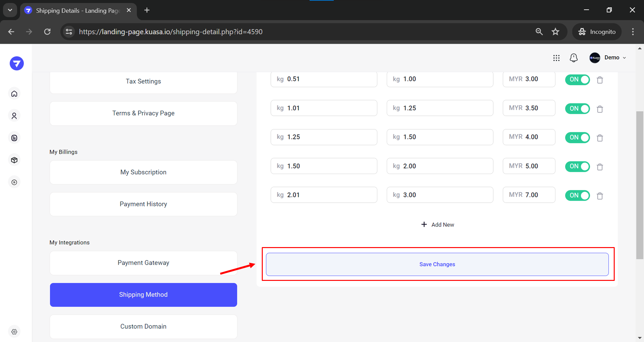
Task: Click the settings gear in sidebar
Action: coord(14,332)
